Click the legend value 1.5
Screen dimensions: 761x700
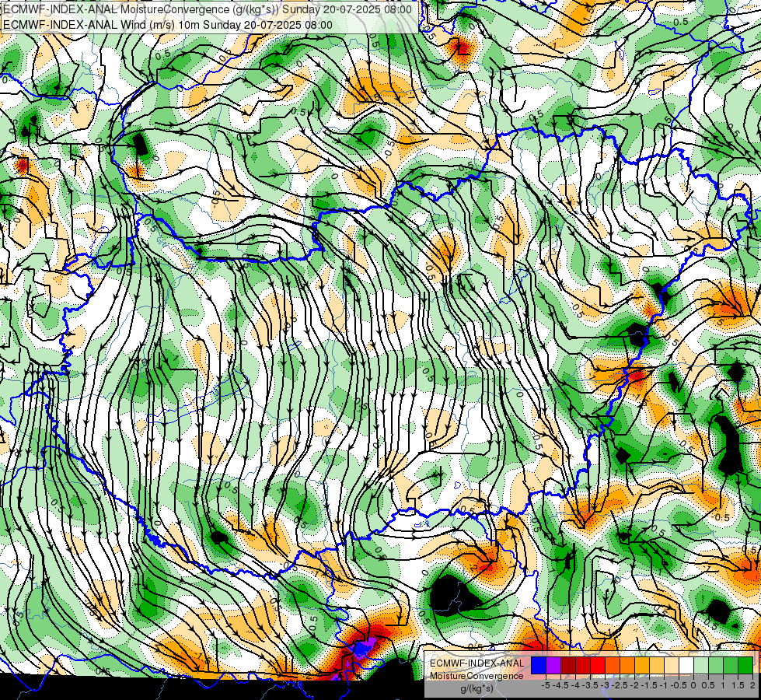click(738, 685)
